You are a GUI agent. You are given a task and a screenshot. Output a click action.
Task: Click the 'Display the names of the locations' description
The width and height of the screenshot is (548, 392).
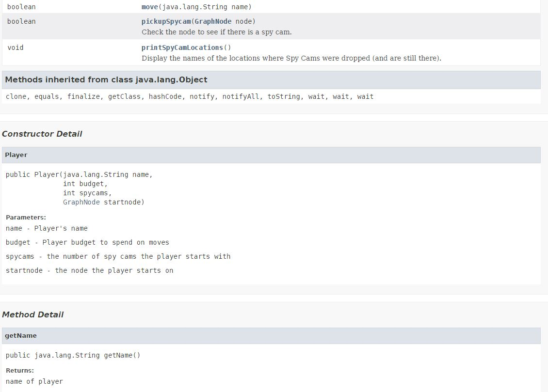[x=291, y=58]
